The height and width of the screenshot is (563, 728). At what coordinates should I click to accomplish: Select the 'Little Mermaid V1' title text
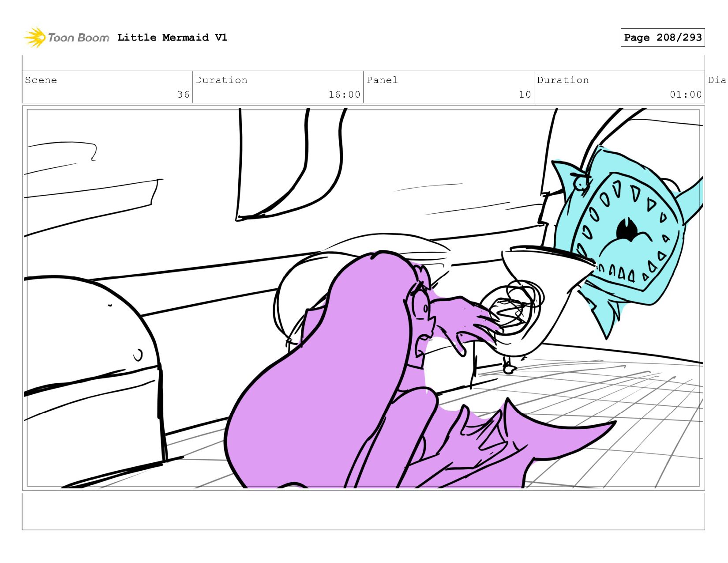tap(173, 38)
